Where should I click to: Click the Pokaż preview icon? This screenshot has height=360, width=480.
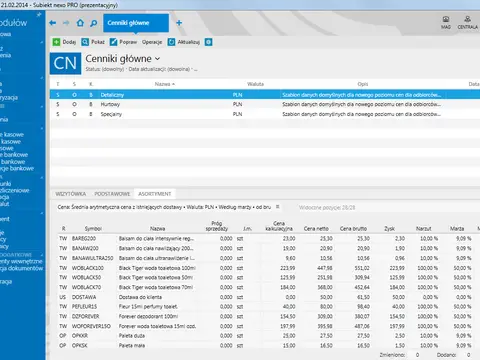85,42
